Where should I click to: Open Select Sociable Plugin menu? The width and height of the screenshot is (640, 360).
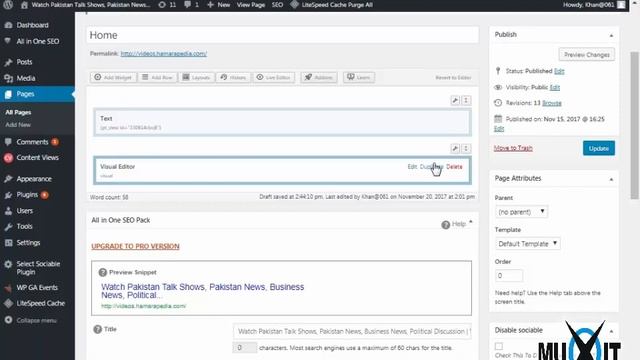(37, 268)
